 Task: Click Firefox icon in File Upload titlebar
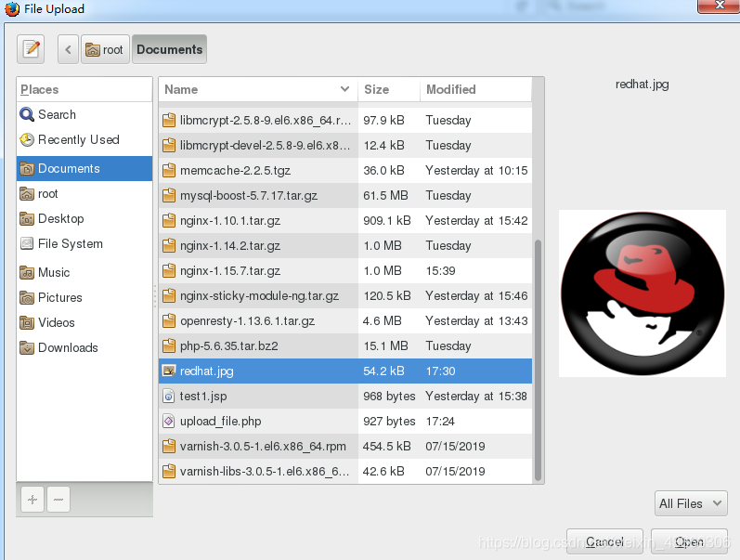pos(12,9)
